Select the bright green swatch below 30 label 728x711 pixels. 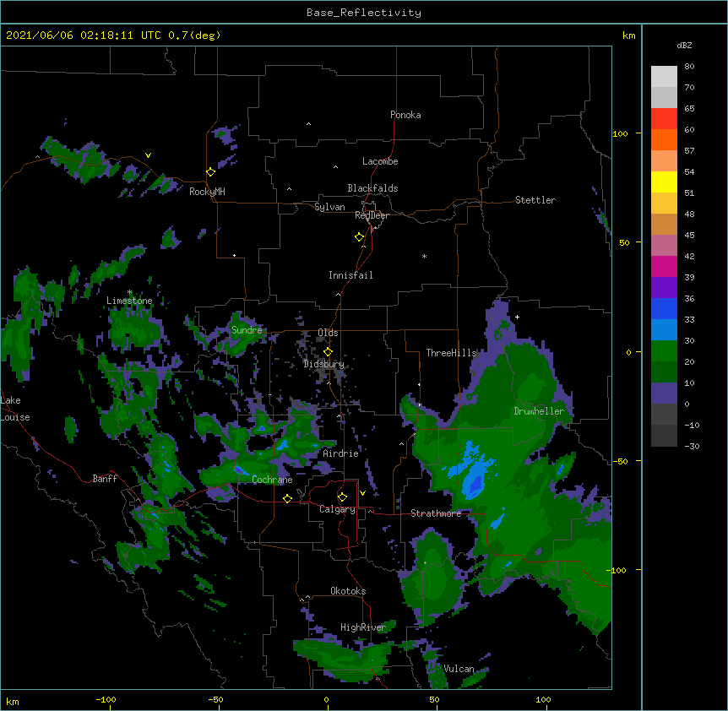[664, 351]
